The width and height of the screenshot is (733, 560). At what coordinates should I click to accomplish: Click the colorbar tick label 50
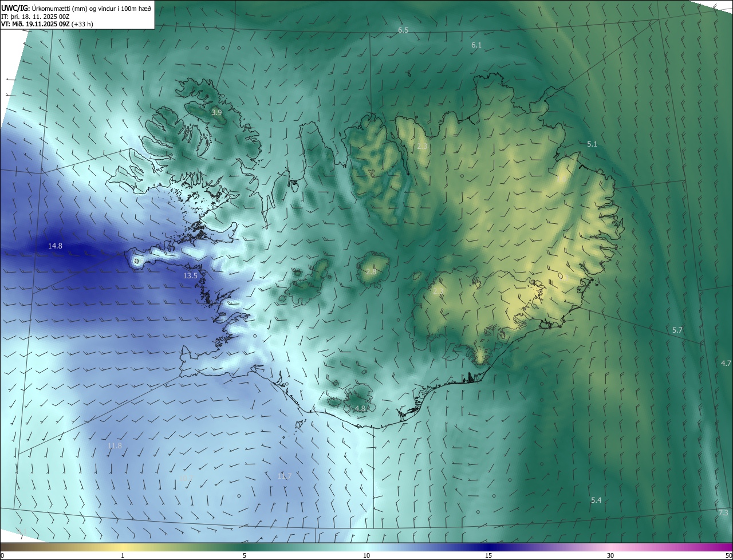click(x=728, y=556)
